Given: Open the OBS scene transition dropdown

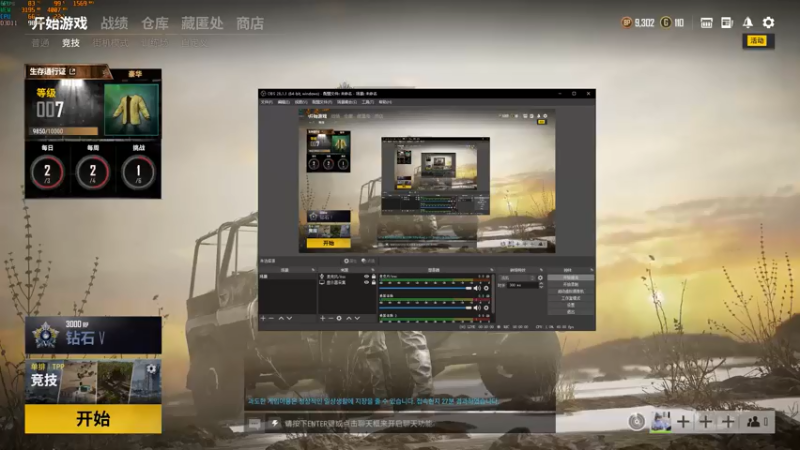Looking at the screenshot, I should click(x=517, y=278).
